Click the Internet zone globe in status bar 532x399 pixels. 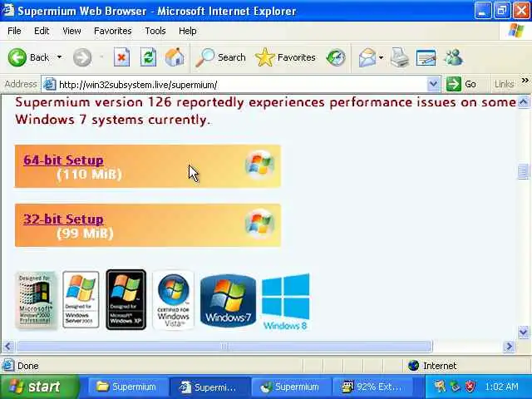[414, 366]
